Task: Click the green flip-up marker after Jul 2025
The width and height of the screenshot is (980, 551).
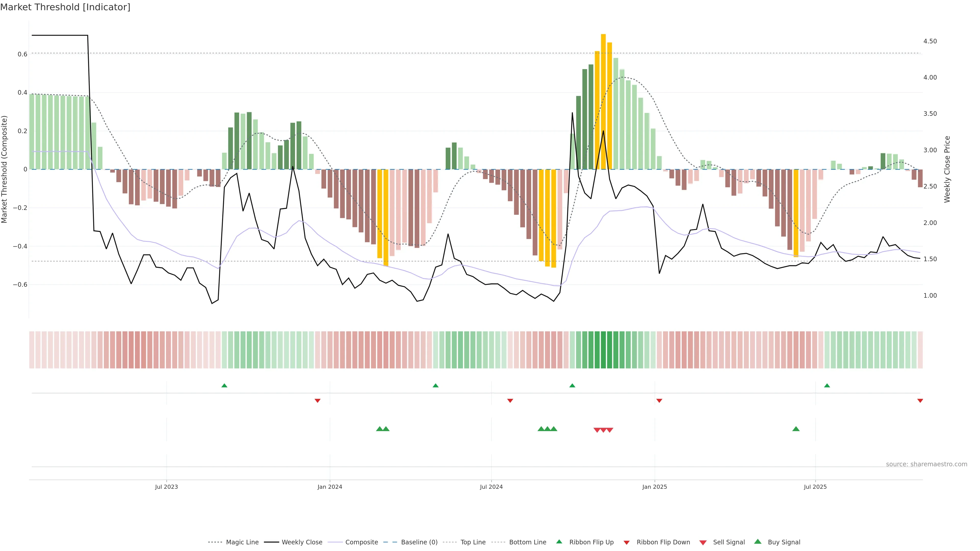Action: tap(827, 386)
